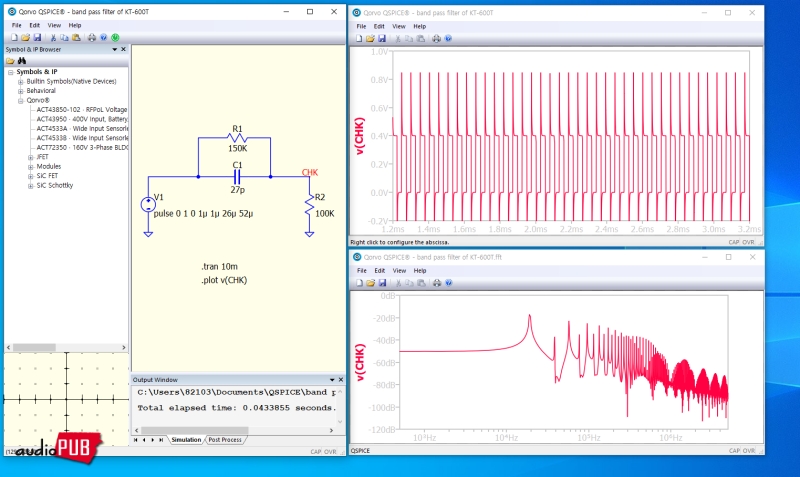Viewport: 800px width, 477px height.
Task: Click printer icon in the waveform window toolbar
Action: pos(436,38)
